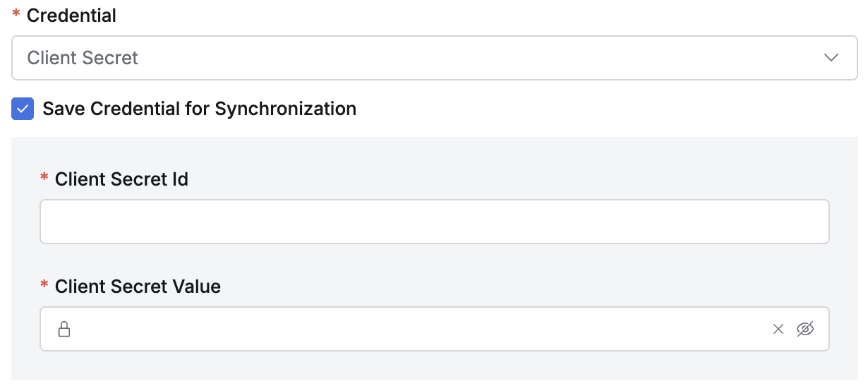The height and width of the screenshot is (391, 868).
Task: Click the selected Client Secret option text
Action: (x=83, y=58)
